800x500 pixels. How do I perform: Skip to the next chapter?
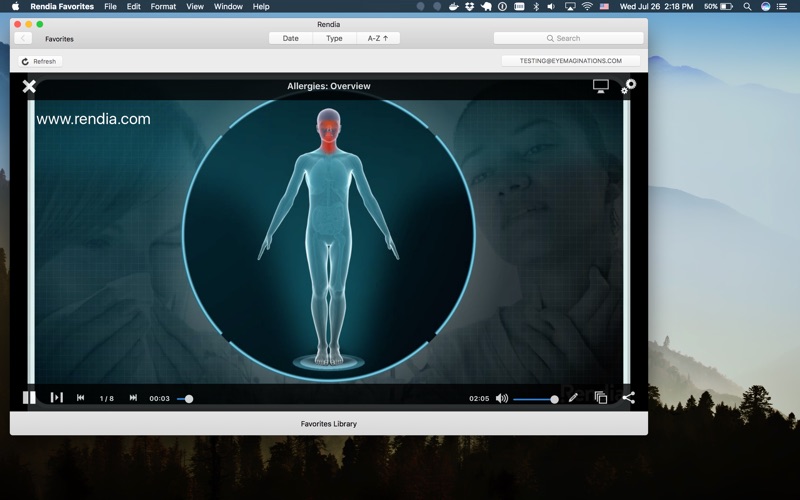coord(133,397)
